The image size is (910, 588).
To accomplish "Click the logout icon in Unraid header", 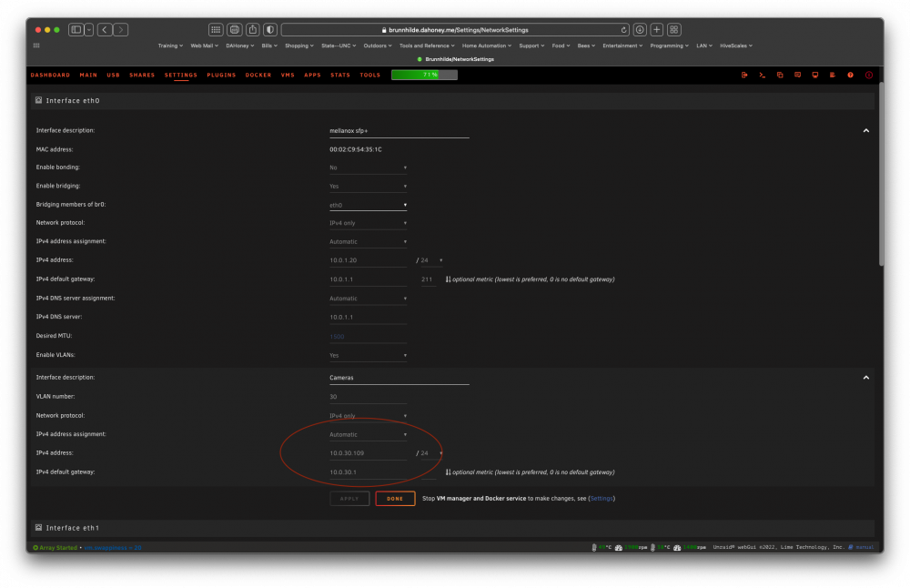I will pos(744,75).
